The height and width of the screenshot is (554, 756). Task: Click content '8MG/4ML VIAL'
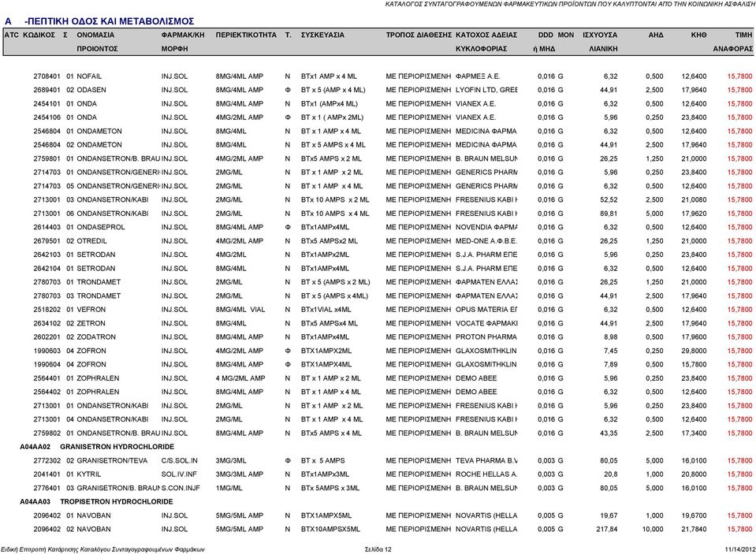click(240, 310)
